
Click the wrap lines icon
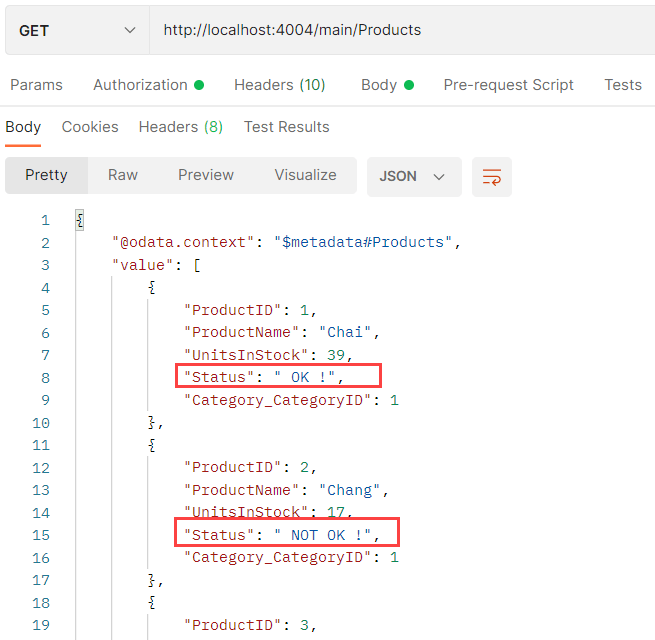491,176
